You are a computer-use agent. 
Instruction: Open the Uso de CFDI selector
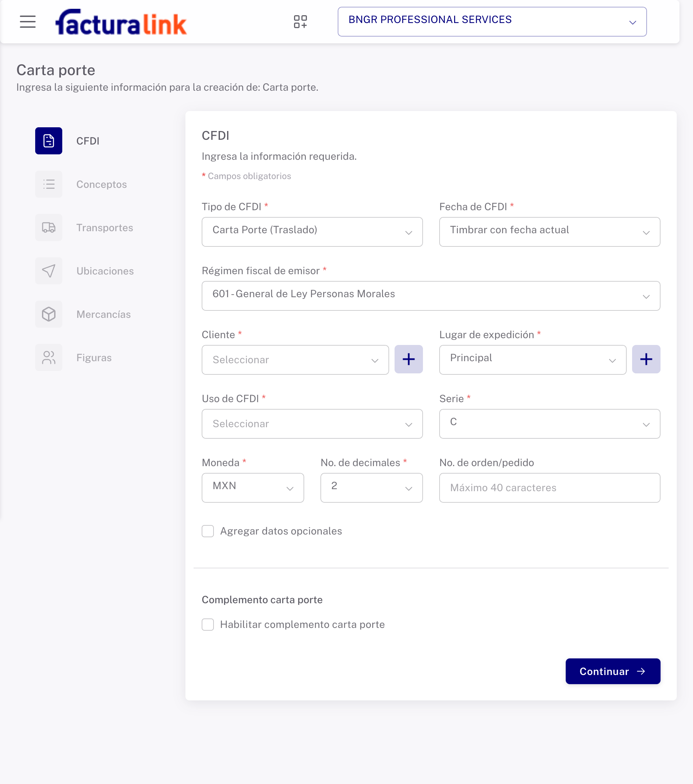312,424
